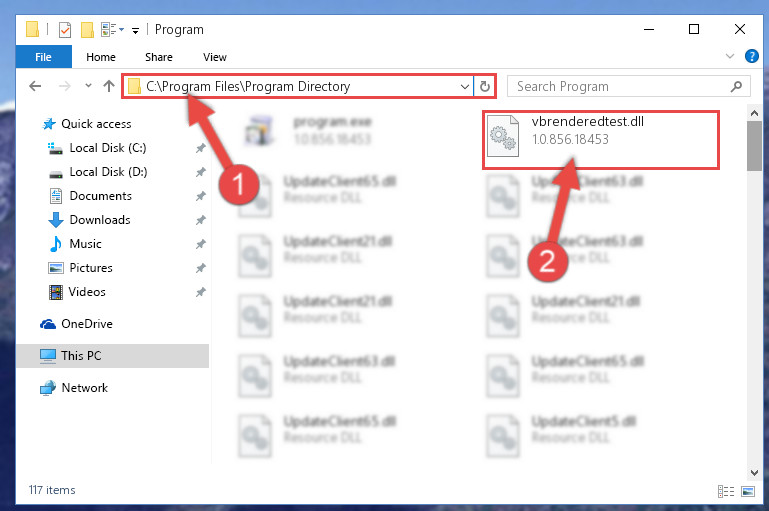Switch to the View ribbon tab
This screenshot has width=769, height=511.
[x=215, y=57]
